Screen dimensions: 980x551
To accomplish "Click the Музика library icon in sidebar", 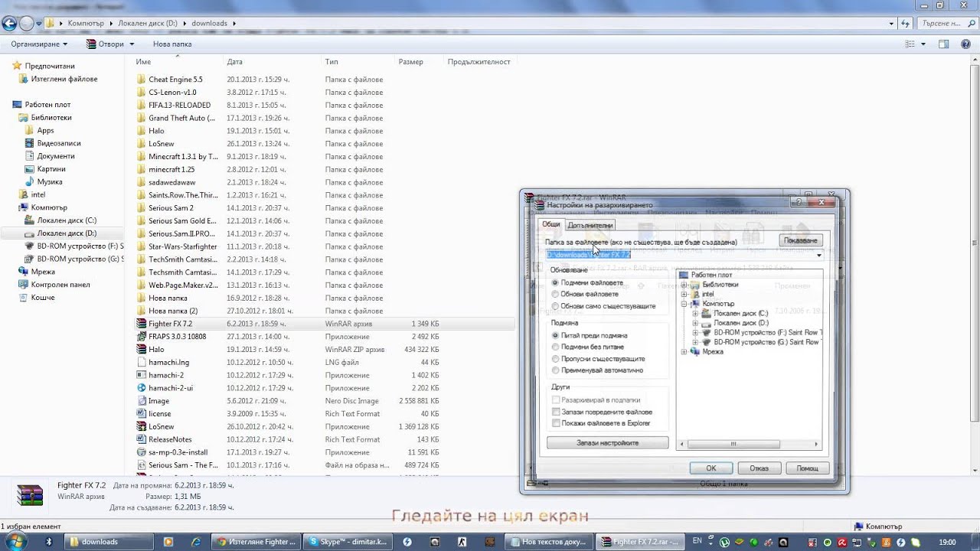I will point(30,182).
